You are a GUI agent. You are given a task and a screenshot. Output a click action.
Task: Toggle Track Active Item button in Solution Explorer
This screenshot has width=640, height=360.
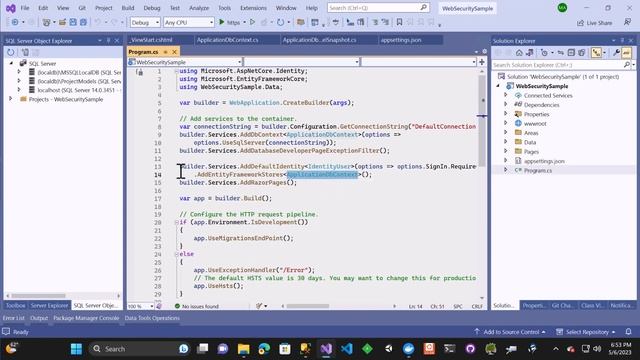(x=596, y=53)
